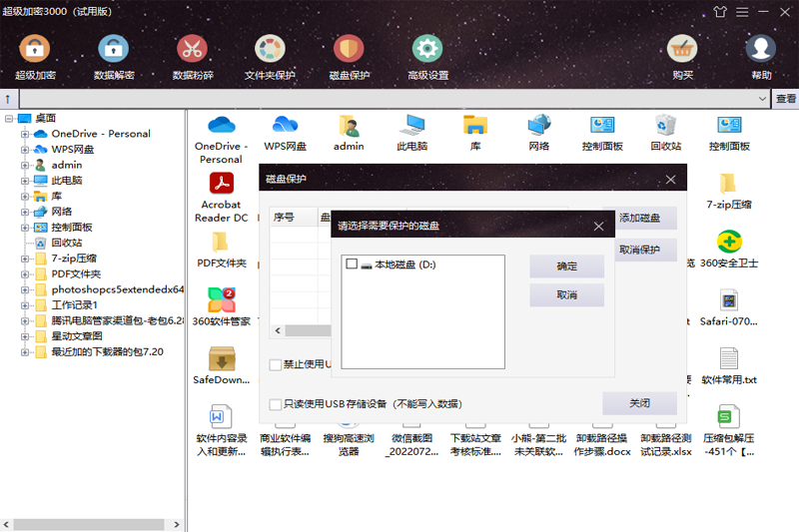Open the hamburger menu in title bar

[x=742, y=11]
